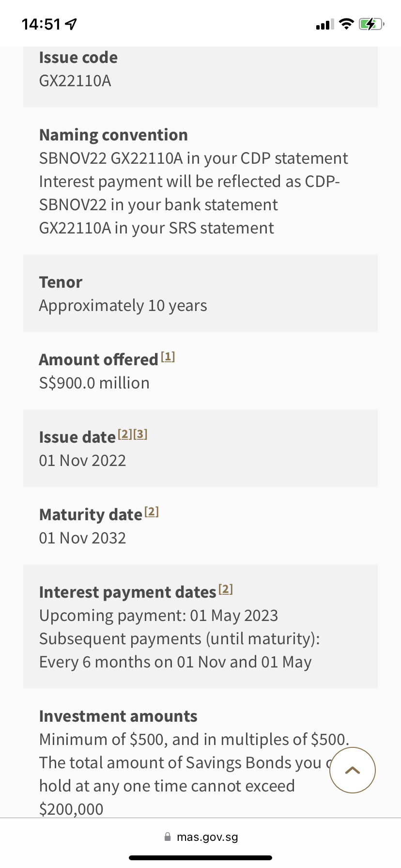Open footnote [2] next to Maturity date
The width and height of the screenshot is (401, 868).
[x=152, y=511]
